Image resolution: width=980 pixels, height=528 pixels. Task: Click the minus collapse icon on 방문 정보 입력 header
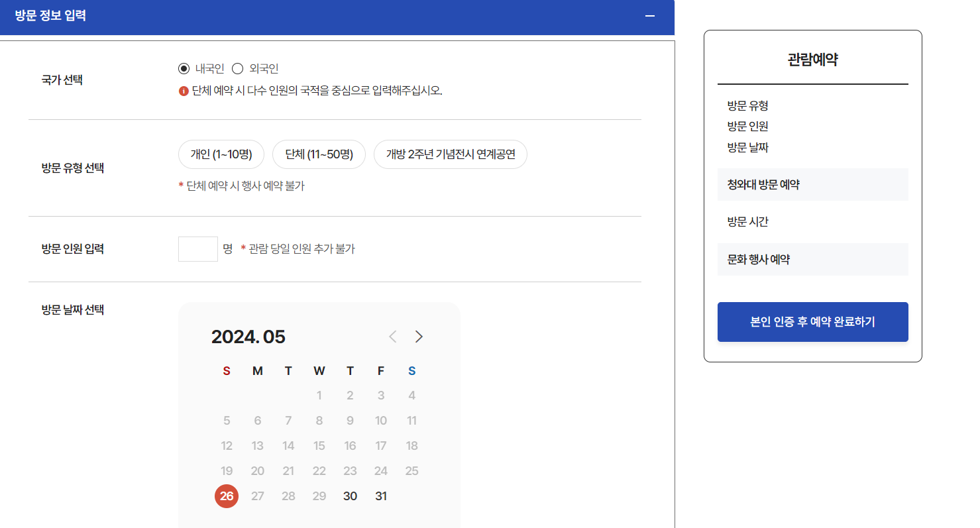(650, 17)
